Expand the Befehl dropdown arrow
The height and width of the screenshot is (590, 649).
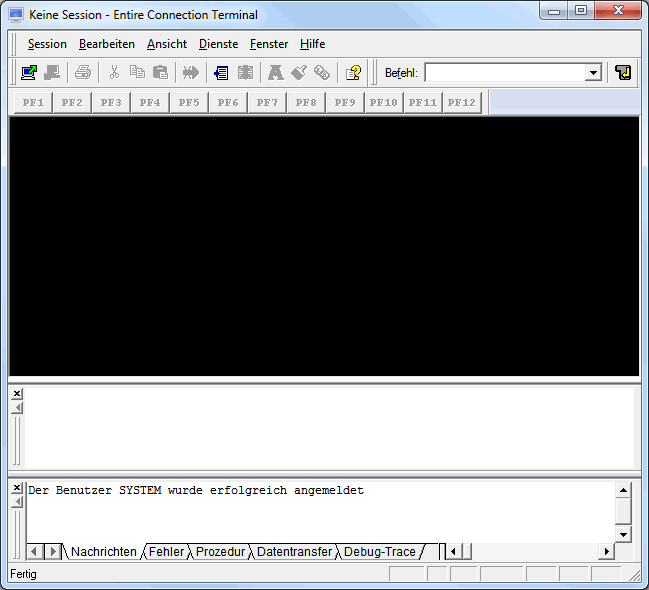(592, 72)
